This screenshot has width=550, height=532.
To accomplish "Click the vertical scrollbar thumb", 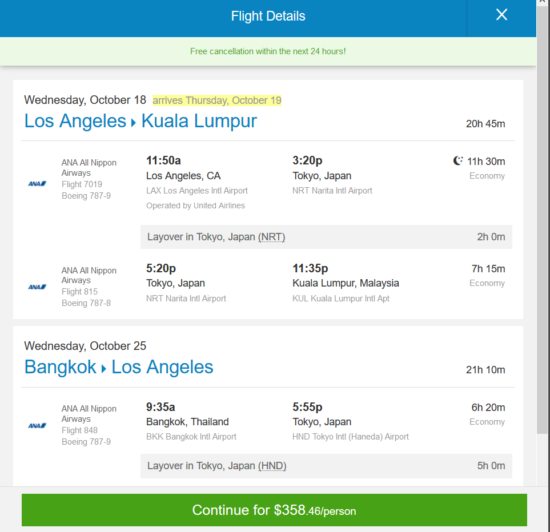I will coord(543,217).
